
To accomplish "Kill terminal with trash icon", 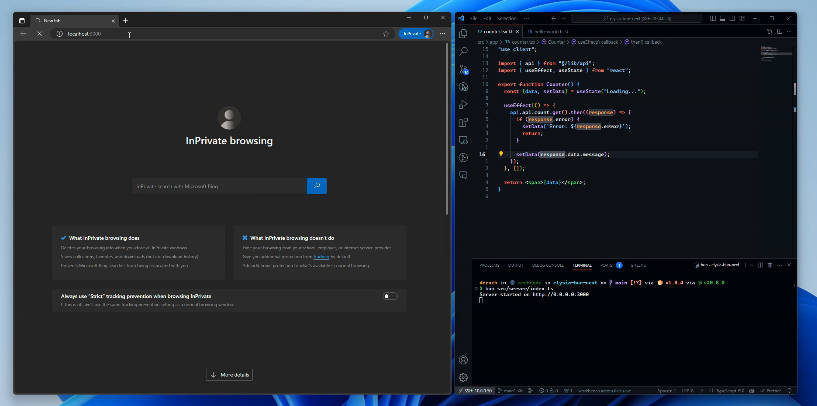I will (770, 265).
